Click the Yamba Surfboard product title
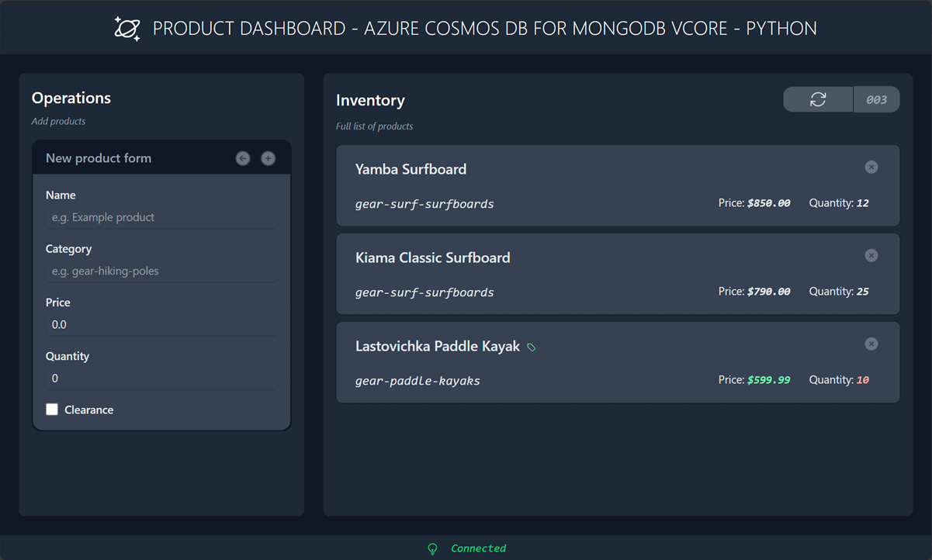 [x=411, y=169]
